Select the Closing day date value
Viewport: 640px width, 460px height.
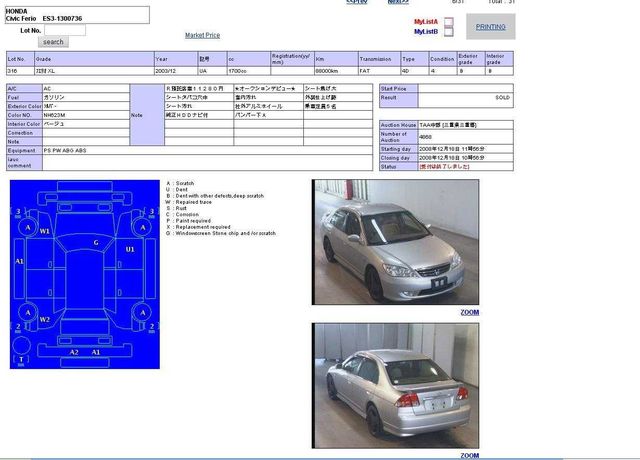(x=452, y=158)
